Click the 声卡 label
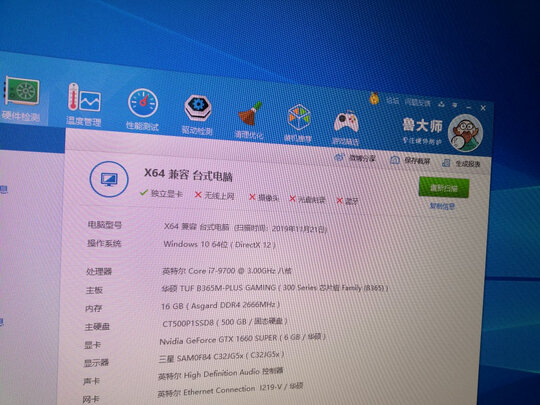 [91, 381]
